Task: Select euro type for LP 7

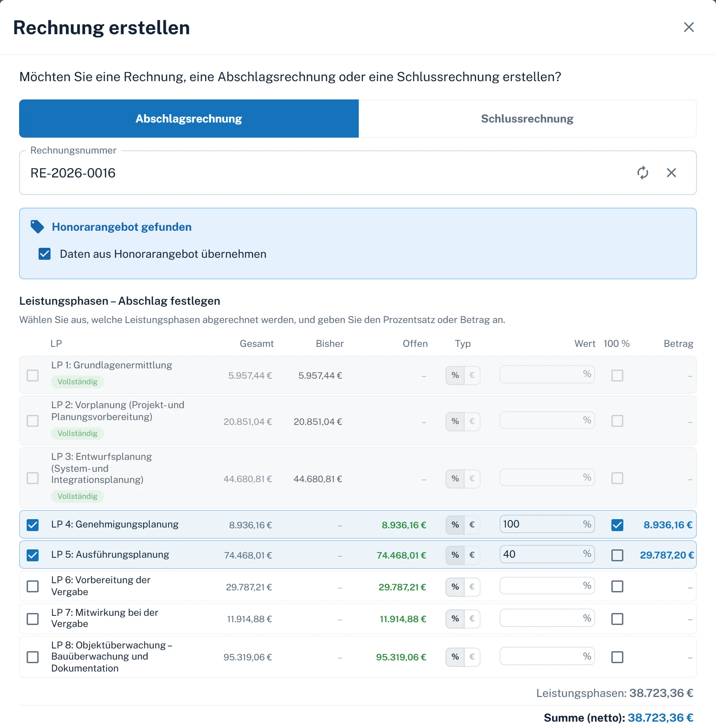Action: click(472, 619)
